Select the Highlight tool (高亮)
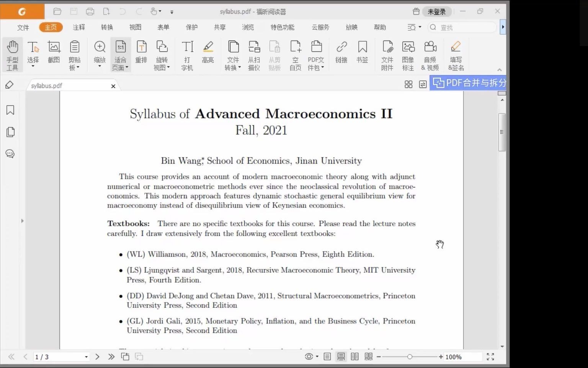This screenshot has width=588, height=368. (208, 51)
